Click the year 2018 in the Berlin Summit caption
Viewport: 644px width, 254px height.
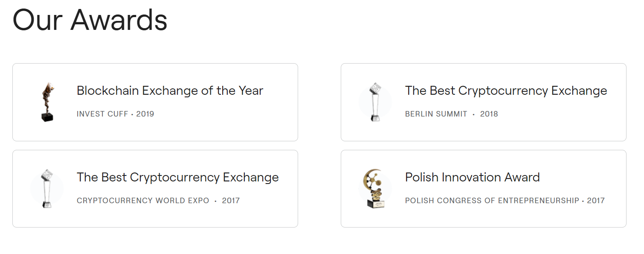489,114
